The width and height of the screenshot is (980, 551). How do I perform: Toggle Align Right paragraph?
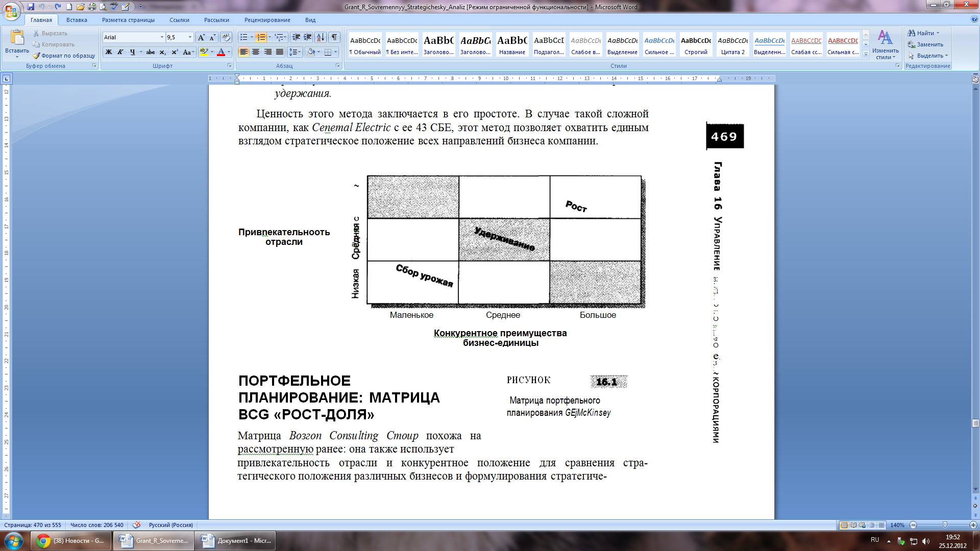pyautogui.click(x=267, y=52)
